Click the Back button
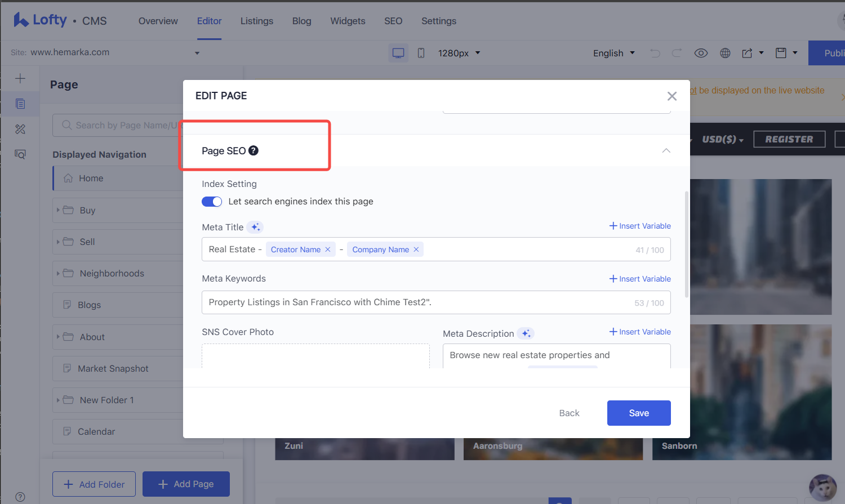 [x=569, y=413]
